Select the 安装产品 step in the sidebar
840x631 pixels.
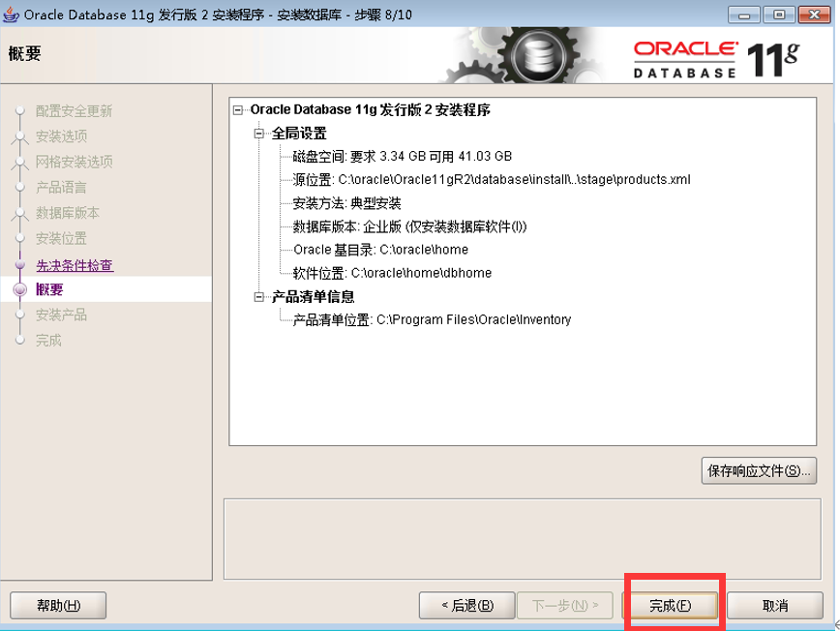tap(61, 315)
